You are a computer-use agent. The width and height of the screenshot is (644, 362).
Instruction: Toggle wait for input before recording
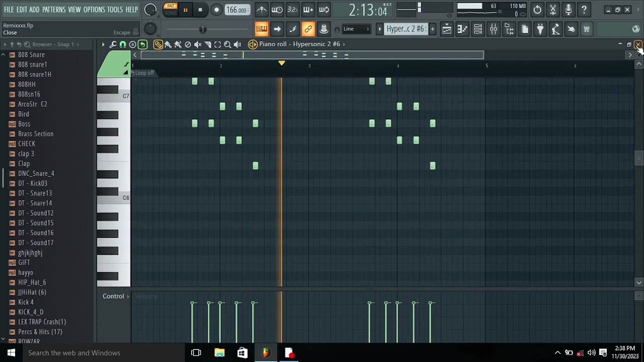coord(277,10)
